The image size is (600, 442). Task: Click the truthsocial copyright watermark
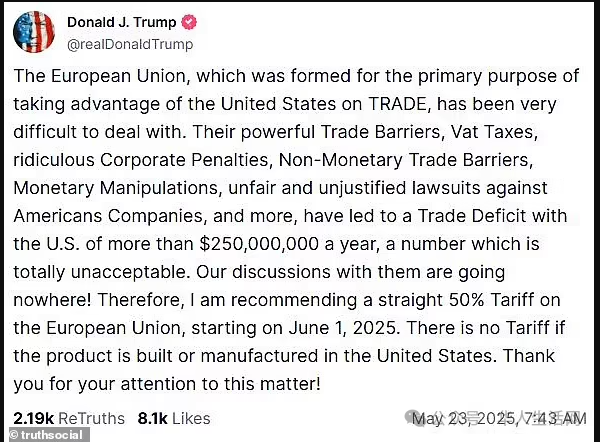pyautogui.click(x=46, y=435)
